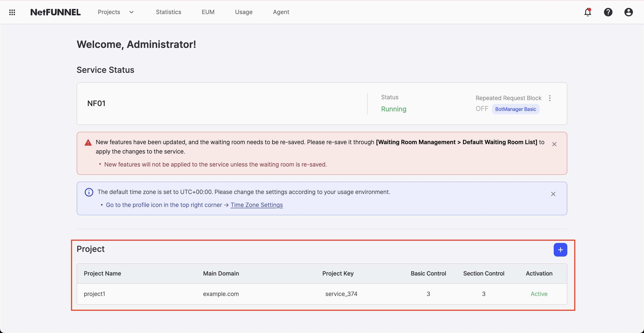Switch to the Usage page

coord(244,12)
